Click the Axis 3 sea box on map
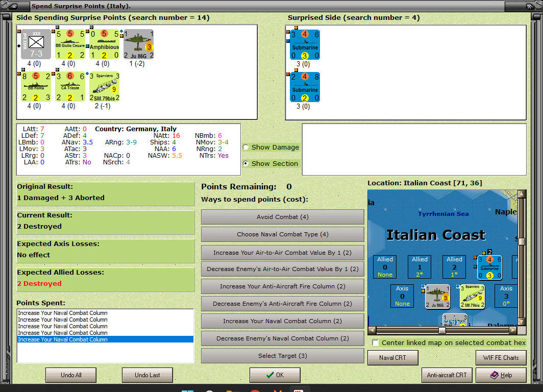543x392 pixels. click(506, 296)
